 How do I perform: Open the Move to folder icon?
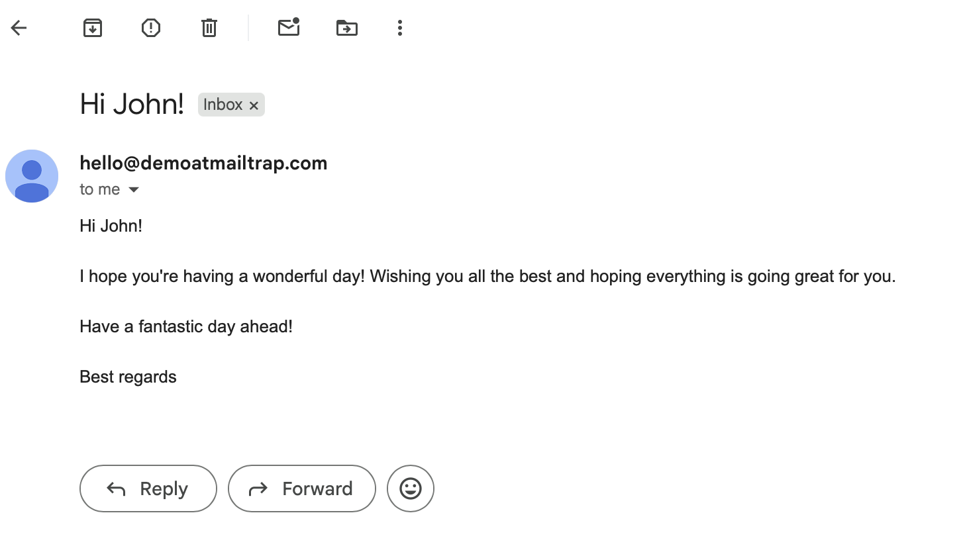347,28
